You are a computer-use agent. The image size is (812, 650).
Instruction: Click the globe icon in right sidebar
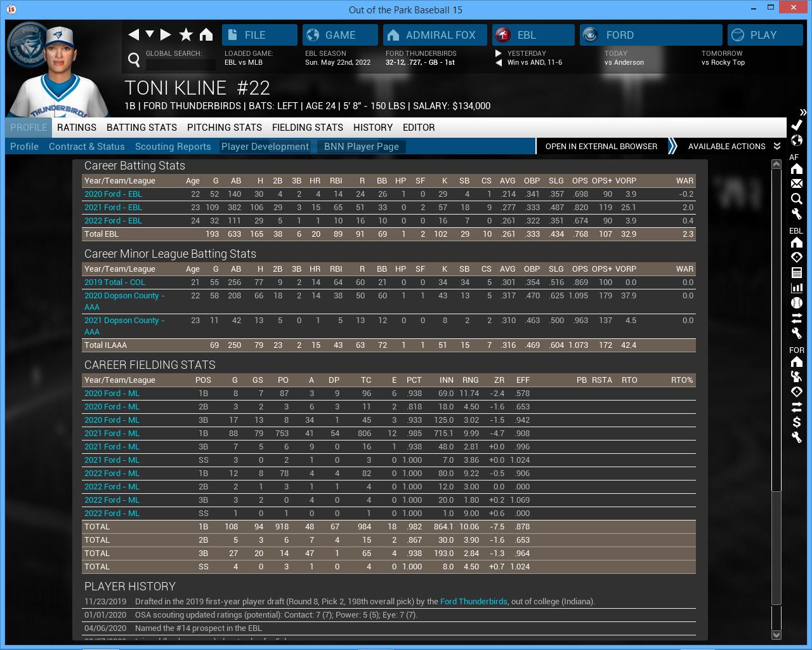pos(797,140)
